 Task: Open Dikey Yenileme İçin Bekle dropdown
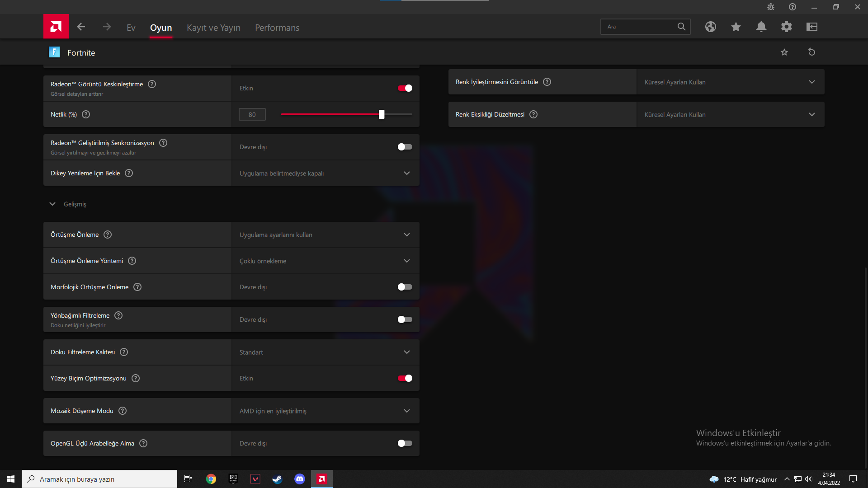(325, 173)
